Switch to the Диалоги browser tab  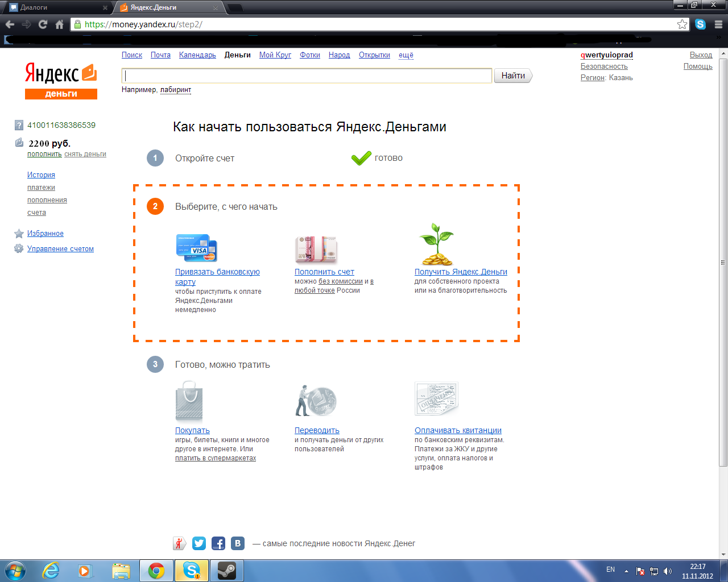[56, 7]
